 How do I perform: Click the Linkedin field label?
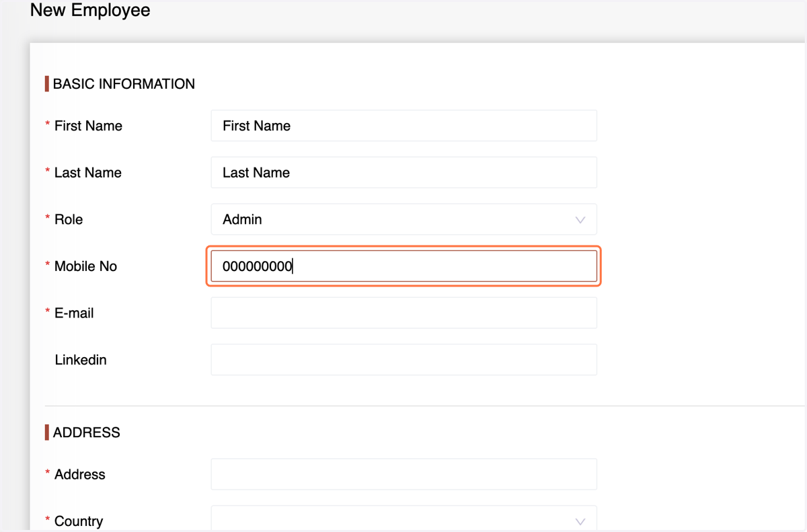tap(81, 360)
